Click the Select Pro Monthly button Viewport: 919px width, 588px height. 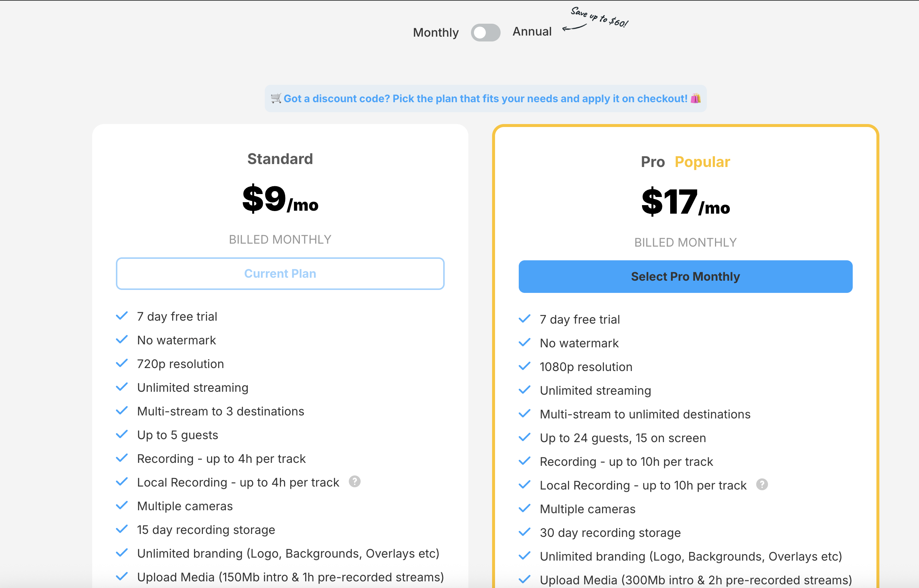[685, 277]
